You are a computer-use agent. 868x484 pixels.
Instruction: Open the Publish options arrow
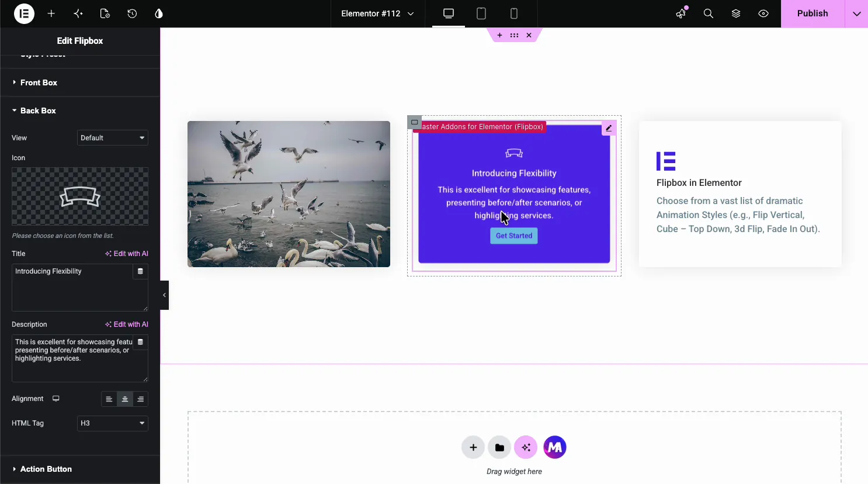coord(856,13)
